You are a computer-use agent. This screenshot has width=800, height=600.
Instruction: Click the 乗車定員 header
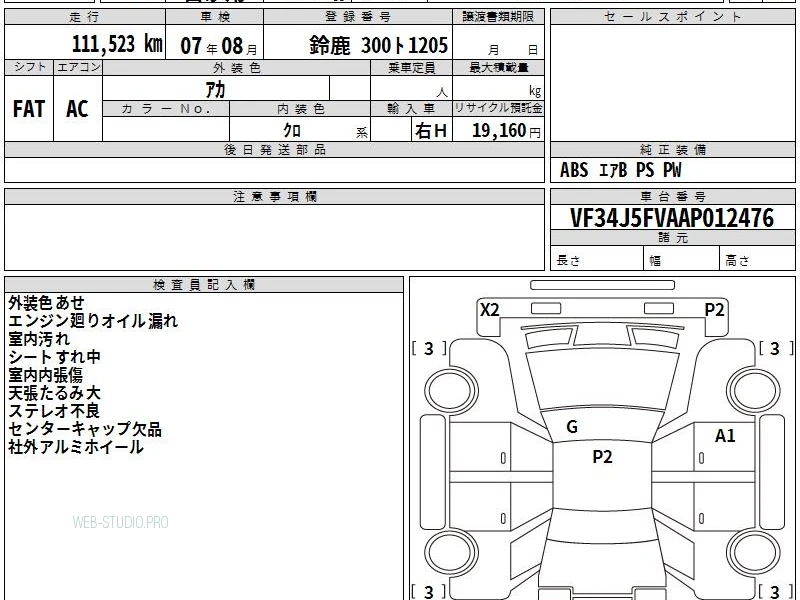411,67
